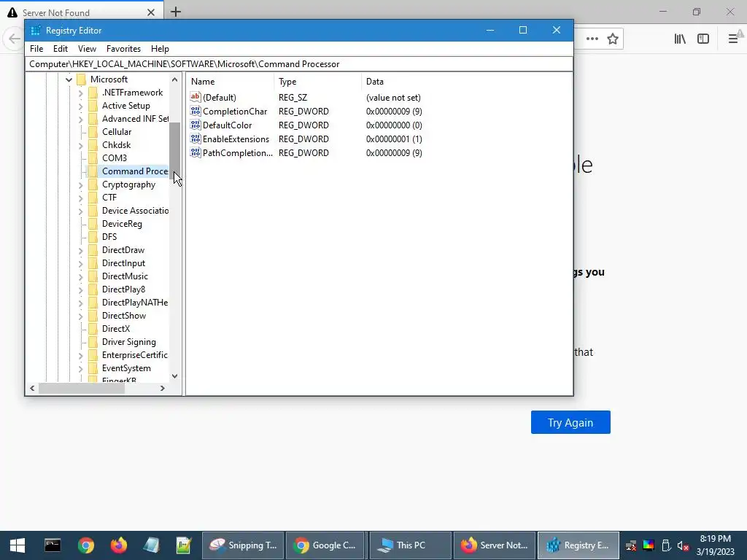Toggle the Firefox sidebar icon

(703, 39)
